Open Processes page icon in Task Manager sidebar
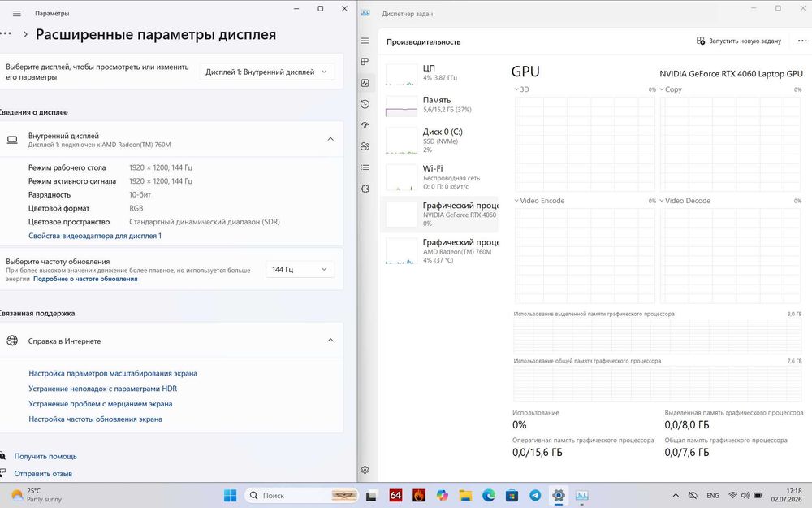Image resolution: width=812 pixels, height=508 pixels. coord(365,62)
